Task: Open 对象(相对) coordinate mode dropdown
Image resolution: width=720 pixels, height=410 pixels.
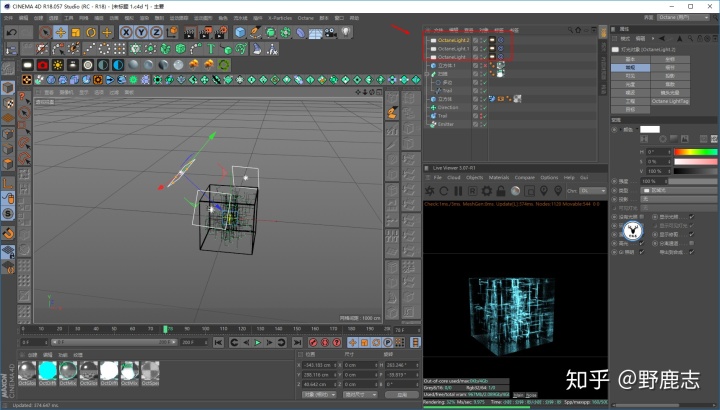Action: [x=319, y=394]
